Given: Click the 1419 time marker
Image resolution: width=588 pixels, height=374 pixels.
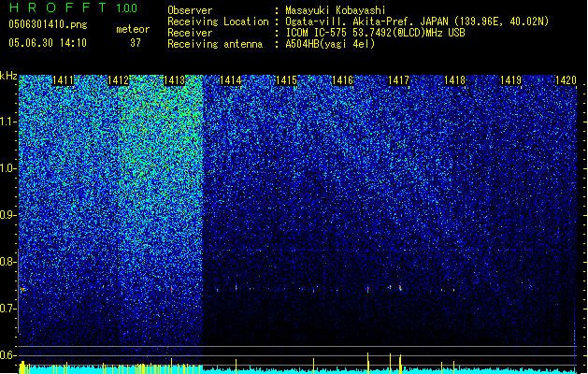Looking at the screenshot, I should point(510,80).
